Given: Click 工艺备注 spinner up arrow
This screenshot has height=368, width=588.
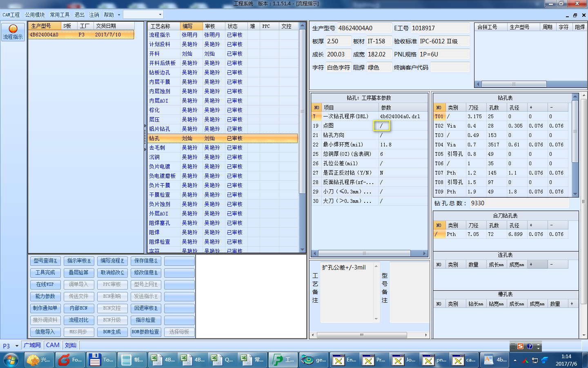Looking at the screenshot, I should (x=376, y=266).
